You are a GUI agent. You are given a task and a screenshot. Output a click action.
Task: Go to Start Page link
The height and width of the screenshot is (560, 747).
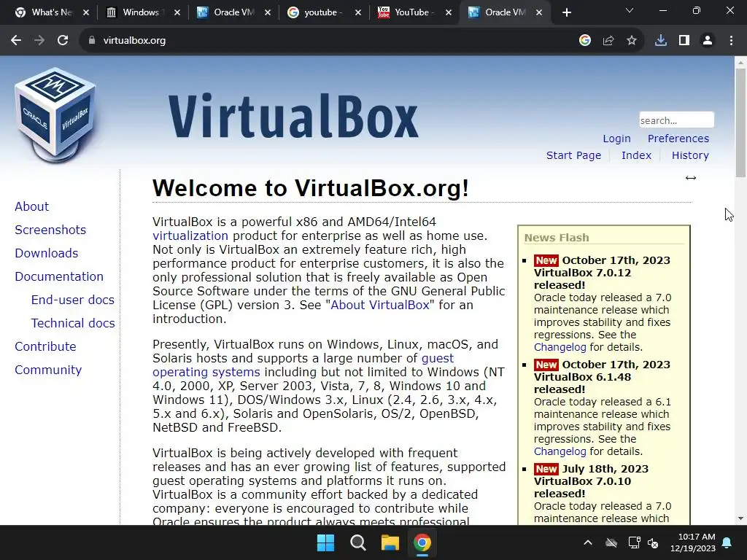(573, 155)
